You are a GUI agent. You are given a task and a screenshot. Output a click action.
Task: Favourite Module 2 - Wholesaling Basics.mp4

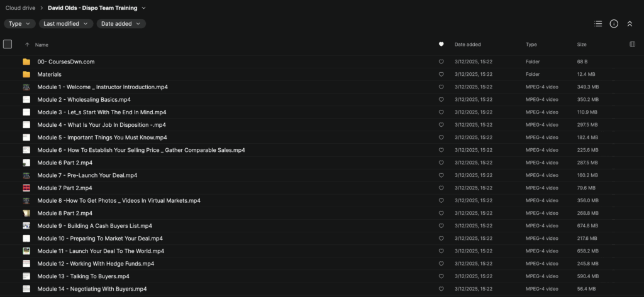[441, 100]
